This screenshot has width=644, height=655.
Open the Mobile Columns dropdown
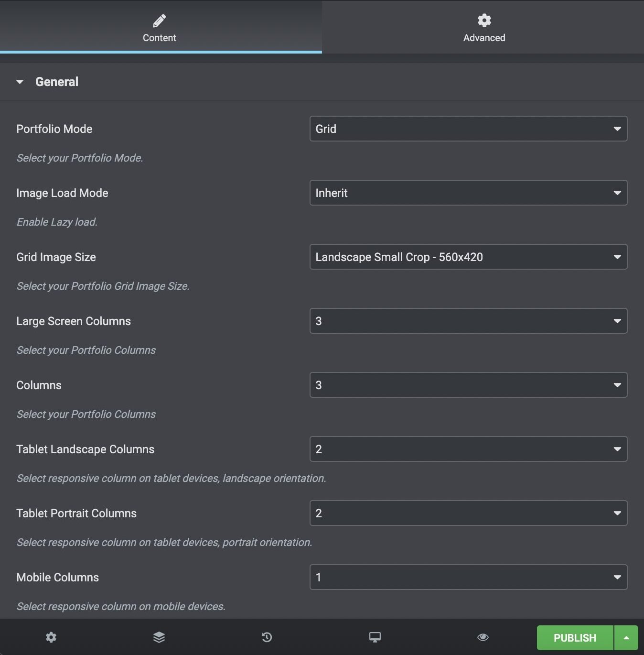468,577
